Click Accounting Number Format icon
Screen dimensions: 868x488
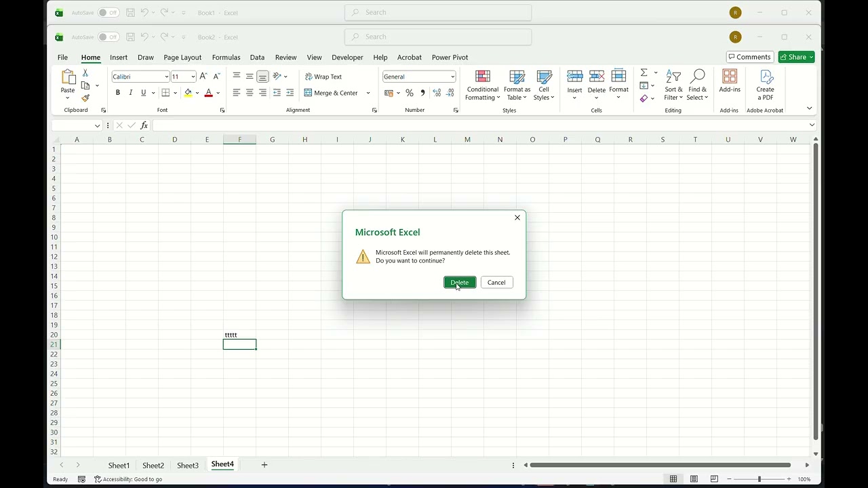389,93
